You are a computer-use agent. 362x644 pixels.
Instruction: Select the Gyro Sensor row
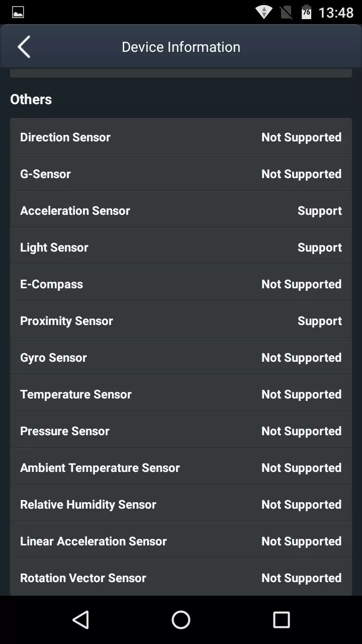click(181, 358)
